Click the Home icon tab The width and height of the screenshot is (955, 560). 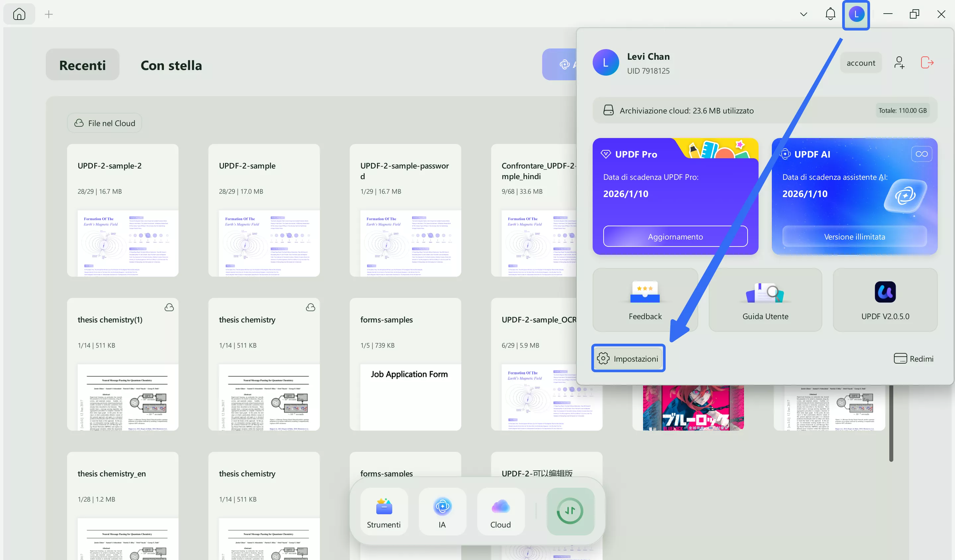coord(19,14)
